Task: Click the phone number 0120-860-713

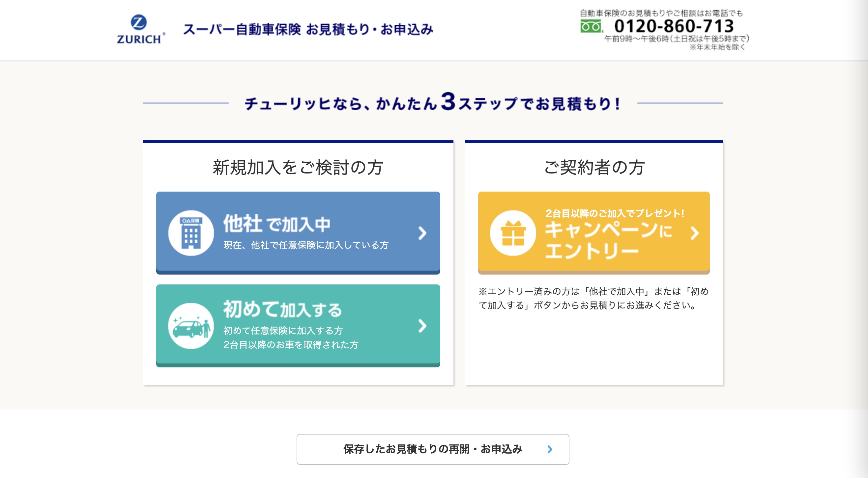Action: point(674,26)
